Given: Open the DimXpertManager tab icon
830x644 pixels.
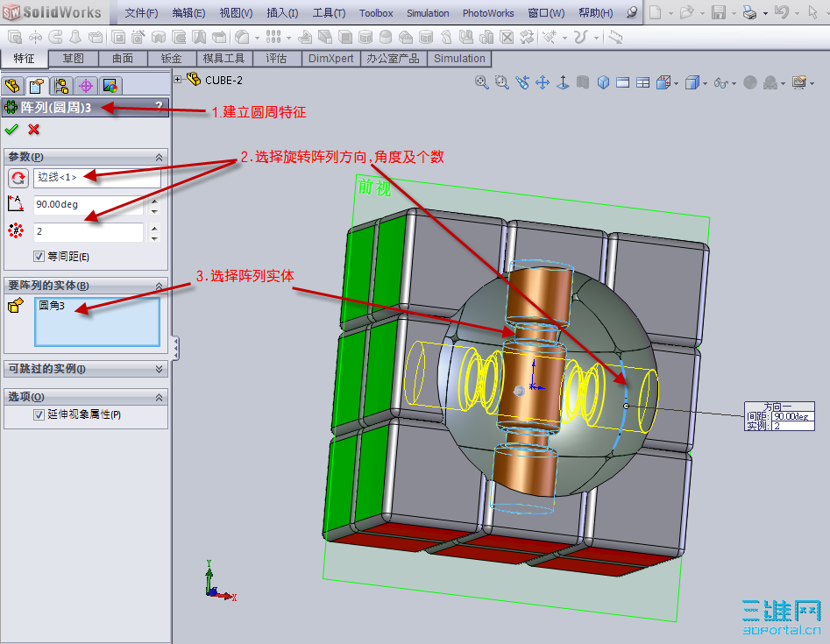Looking at the screenshot, I should [x=86, y=86].
